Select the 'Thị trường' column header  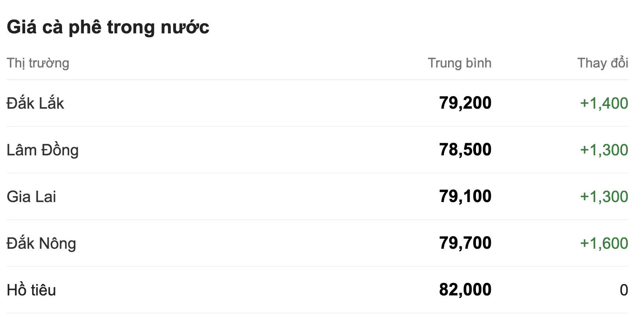pos(38,63)
